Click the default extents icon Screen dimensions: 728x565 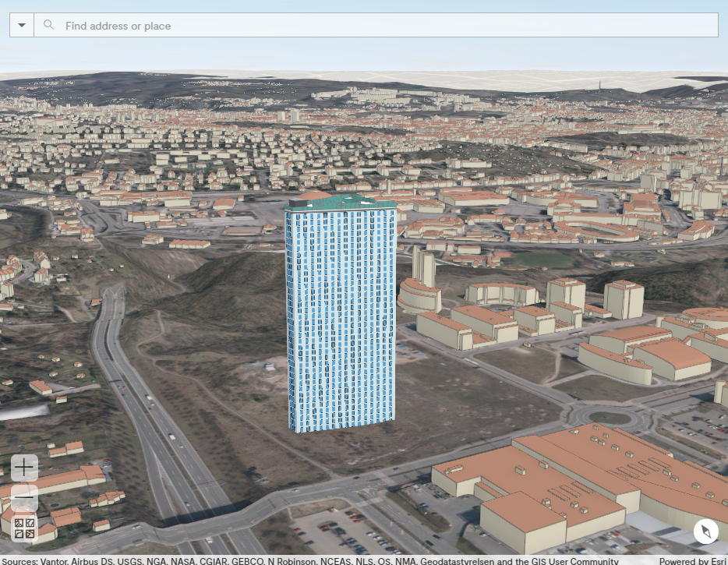click(24, 529)
